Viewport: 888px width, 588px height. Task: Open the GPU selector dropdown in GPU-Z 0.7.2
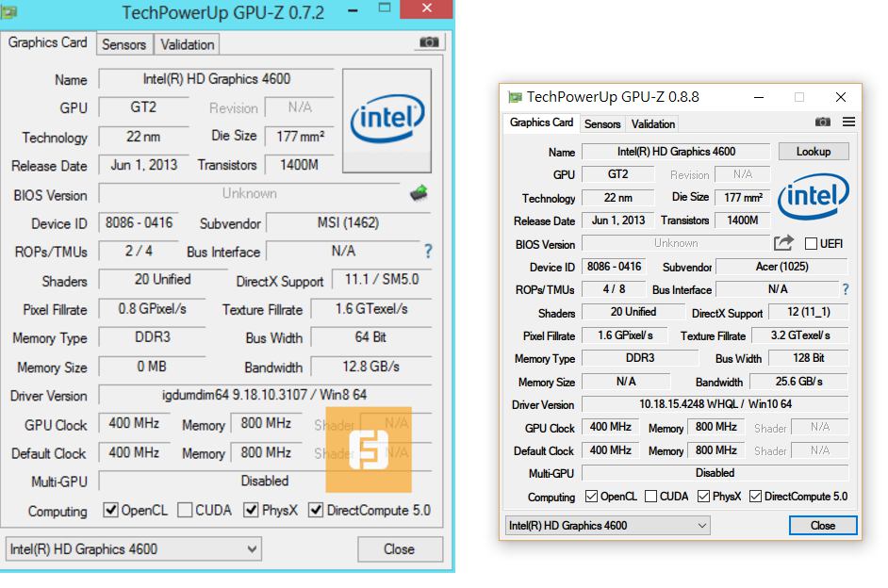(x=134, y=549)
